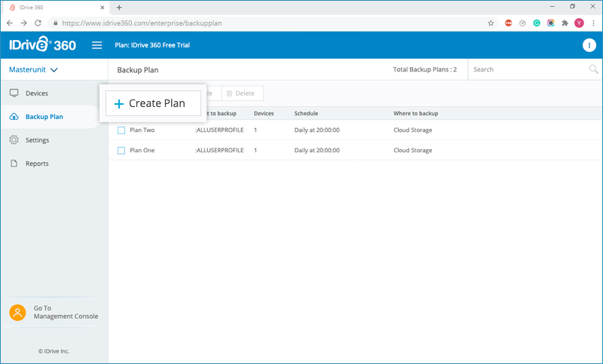603x364 pixels.
Task: Go back in browser history
Action: (10, 23)
